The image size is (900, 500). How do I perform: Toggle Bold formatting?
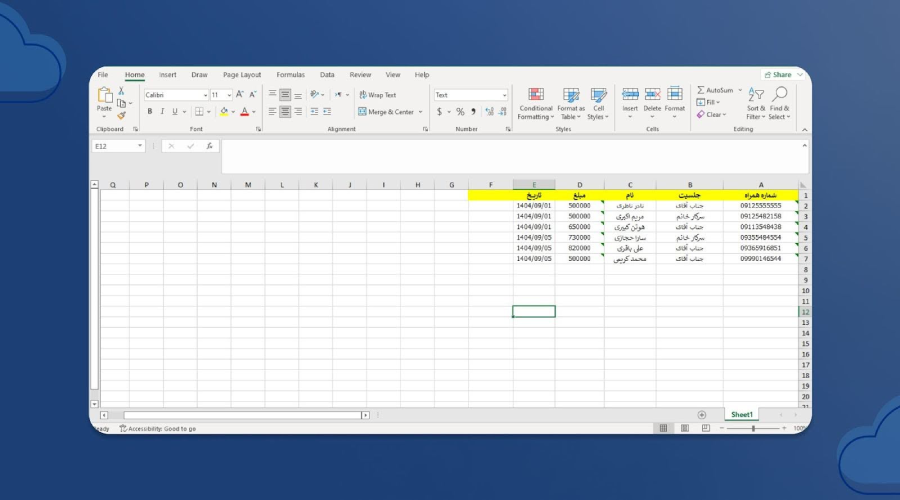click(x=150, y=112)
